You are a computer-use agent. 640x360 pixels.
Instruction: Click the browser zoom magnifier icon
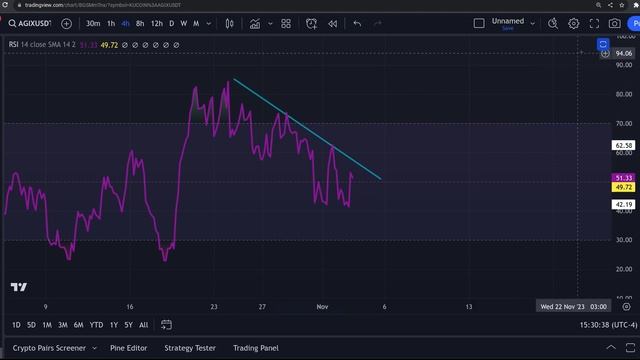point(598,5)
